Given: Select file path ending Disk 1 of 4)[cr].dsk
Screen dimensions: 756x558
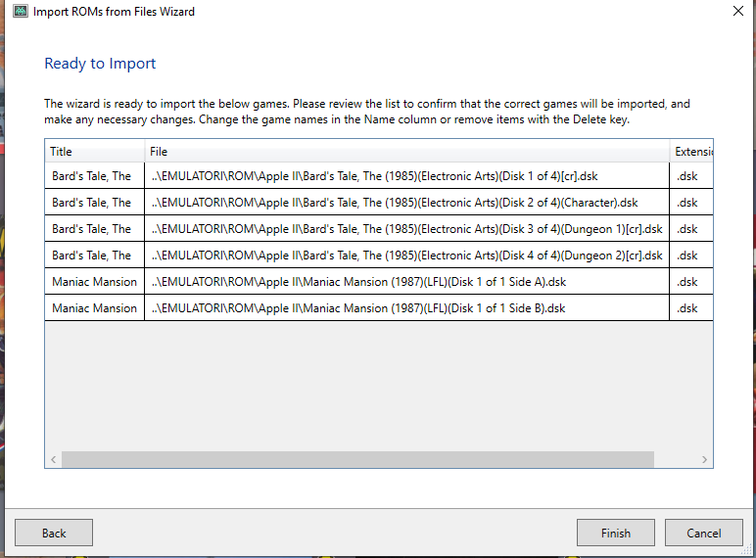Looking at the screenshot, I should (x=407, y=176).
